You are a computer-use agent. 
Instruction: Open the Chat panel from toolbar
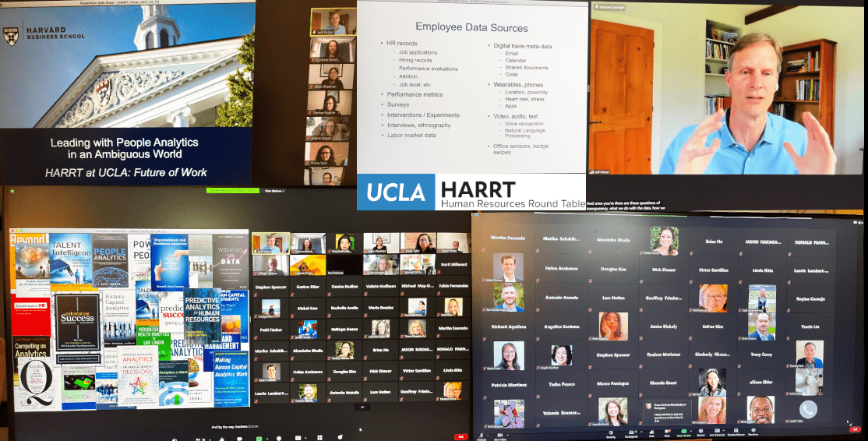(667, 433)
